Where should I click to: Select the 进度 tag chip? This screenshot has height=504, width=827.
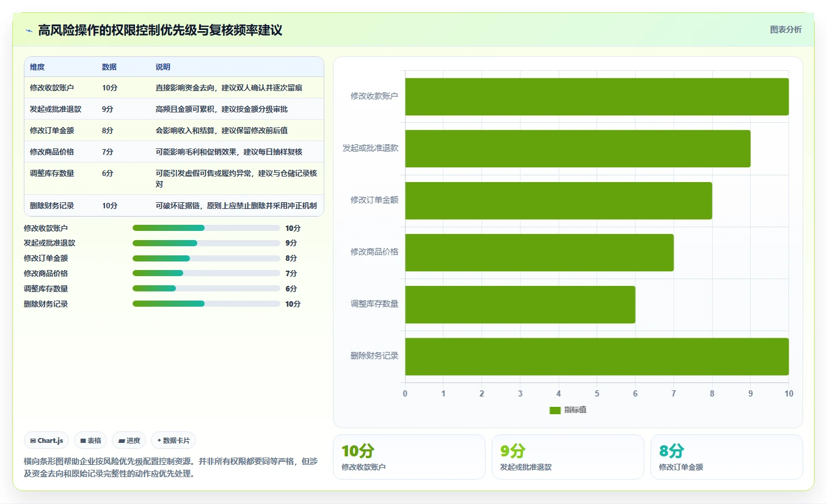[129, 440]
